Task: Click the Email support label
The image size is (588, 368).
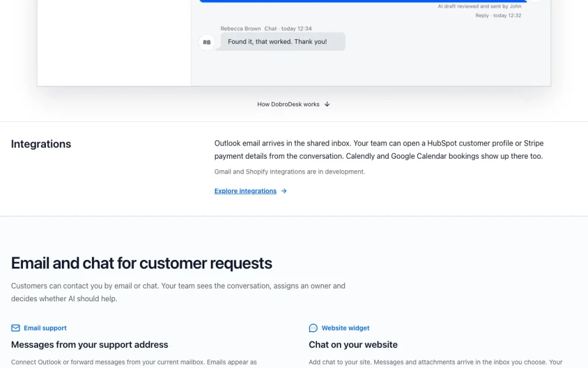Action: [45, 328]
